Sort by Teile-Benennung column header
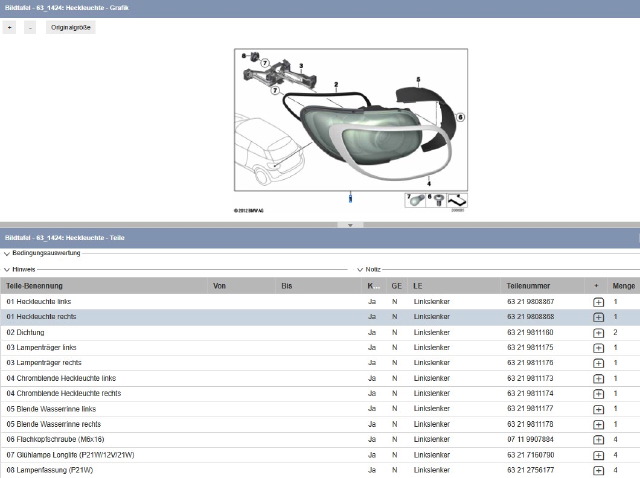Viewport: 640px width, 478px height. click(104, 286)
